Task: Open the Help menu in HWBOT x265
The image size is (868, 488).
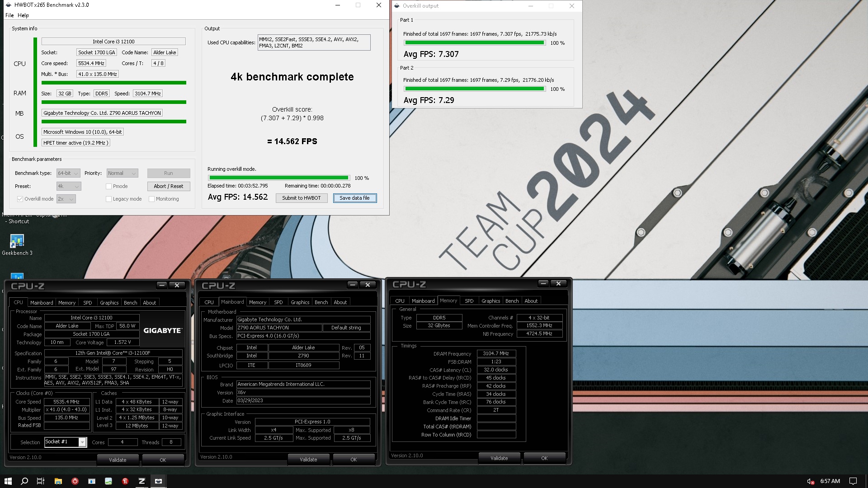Action: point(23,15)
